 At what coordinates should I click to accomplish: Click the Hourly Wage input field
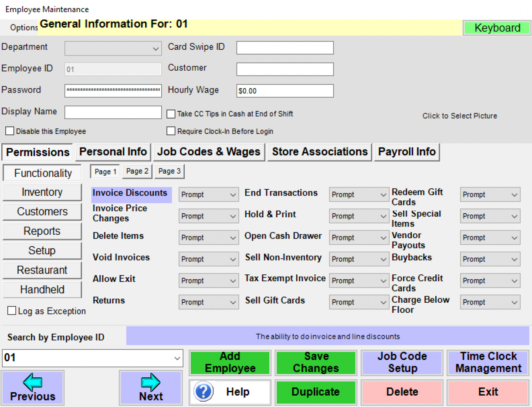pos(285,91)
